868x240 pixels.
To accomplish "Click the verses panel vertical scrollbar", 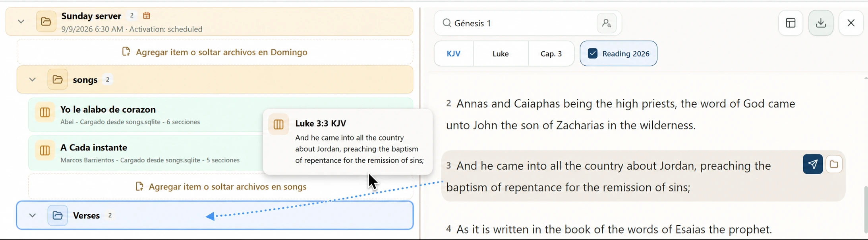I will click(866, 209).
